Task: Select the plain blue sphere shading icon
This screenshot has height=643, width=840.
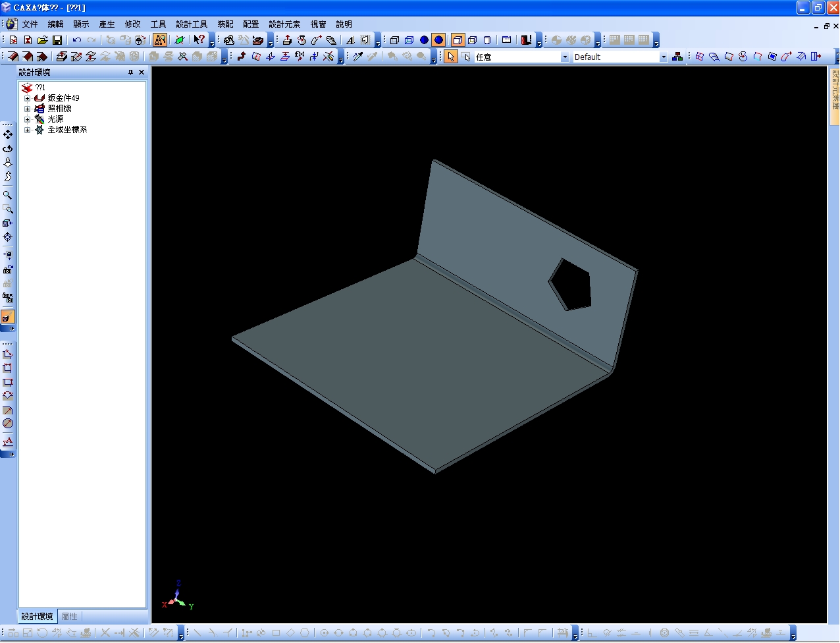Action: pyautogui.click(x=424, y=40)
